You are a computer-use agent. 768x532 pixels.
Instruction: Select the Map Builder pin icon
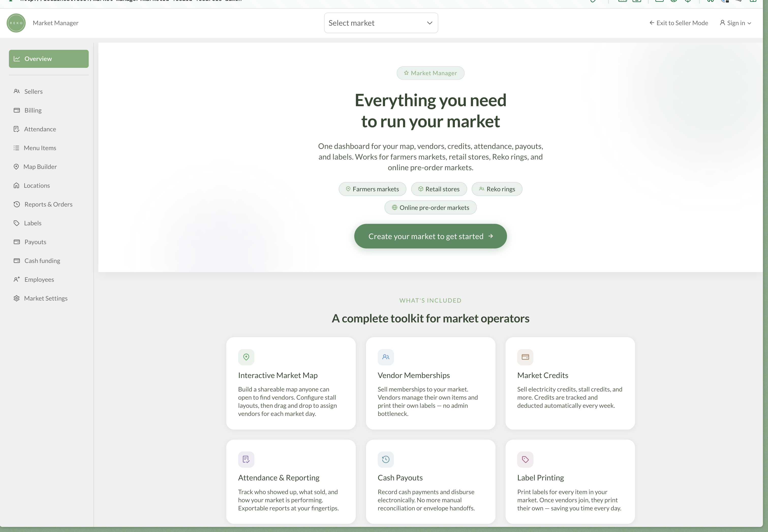tap(17, 166)
